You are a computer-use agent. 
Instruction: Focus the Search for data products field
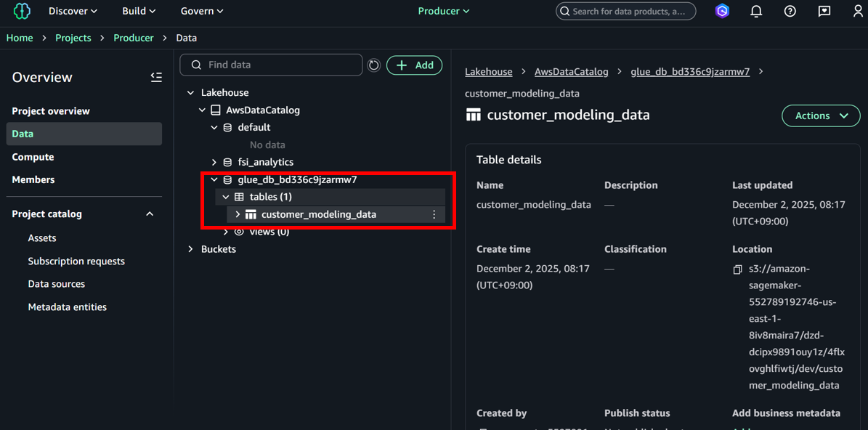[x=625, y=11]
